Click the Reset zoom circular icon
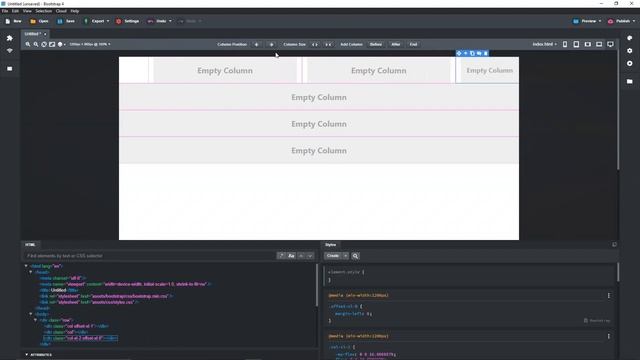Viewport: 640px width, 360px height. pos(44,44)
